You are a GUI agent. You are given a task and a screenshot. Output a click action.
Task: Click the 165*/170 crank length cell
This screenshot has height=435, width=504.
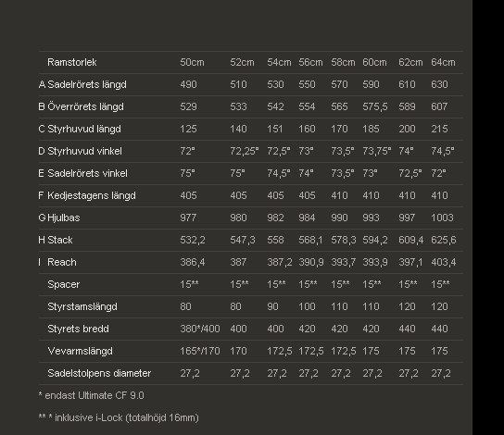coord(200,351)
